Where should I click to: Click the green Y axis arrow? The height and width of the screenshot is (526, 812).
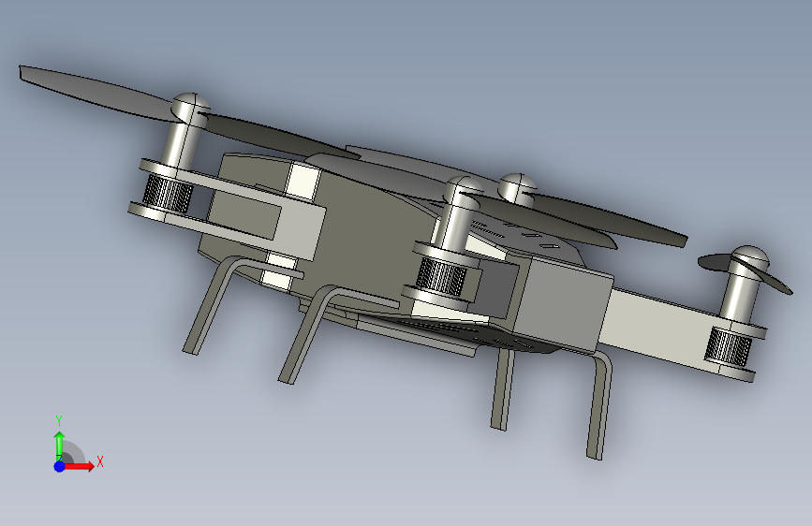59,446
